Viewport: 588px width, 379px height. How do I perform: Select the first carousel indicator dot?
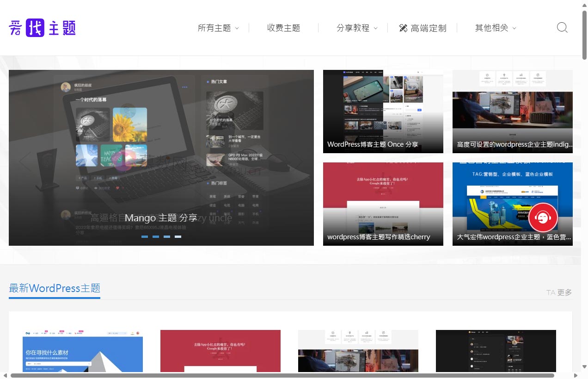tap(145, 236)
